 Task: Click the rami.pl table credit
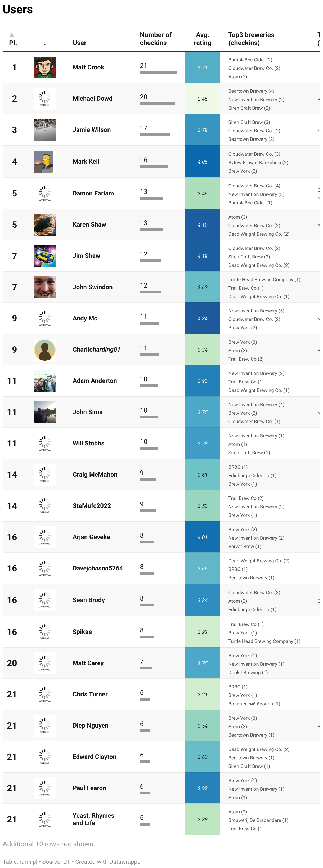tap(28, 862)
